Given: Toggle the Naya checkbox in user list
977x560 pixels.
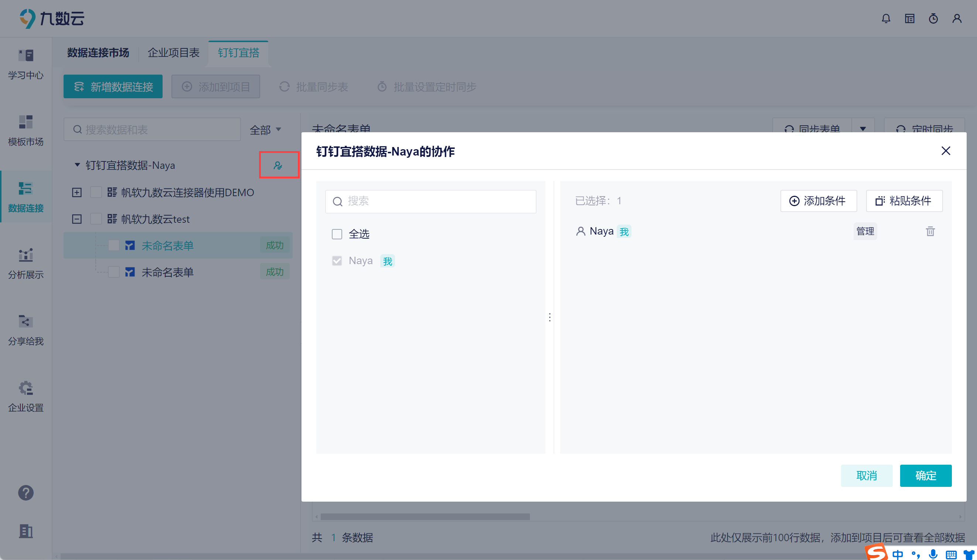Looking at the screenshot, I should coord(337,261).
